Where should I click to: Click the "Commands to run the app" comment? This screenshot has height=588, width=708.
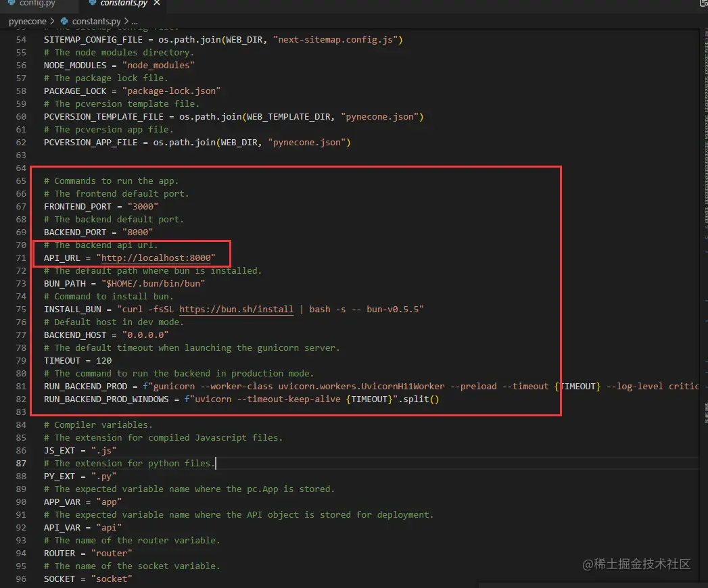click(x=111, y=181)
